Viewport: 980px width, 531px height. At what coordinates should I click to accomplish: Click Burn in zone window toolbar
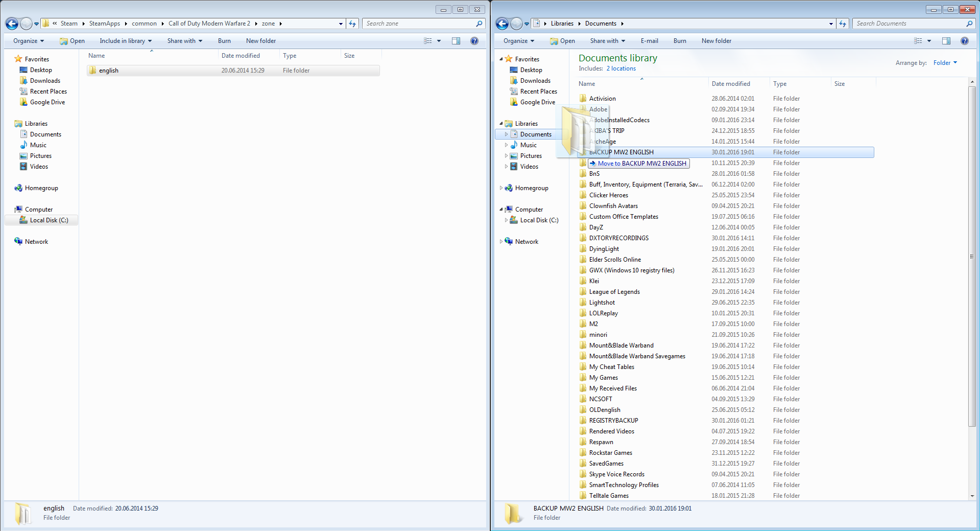point(224,41)
